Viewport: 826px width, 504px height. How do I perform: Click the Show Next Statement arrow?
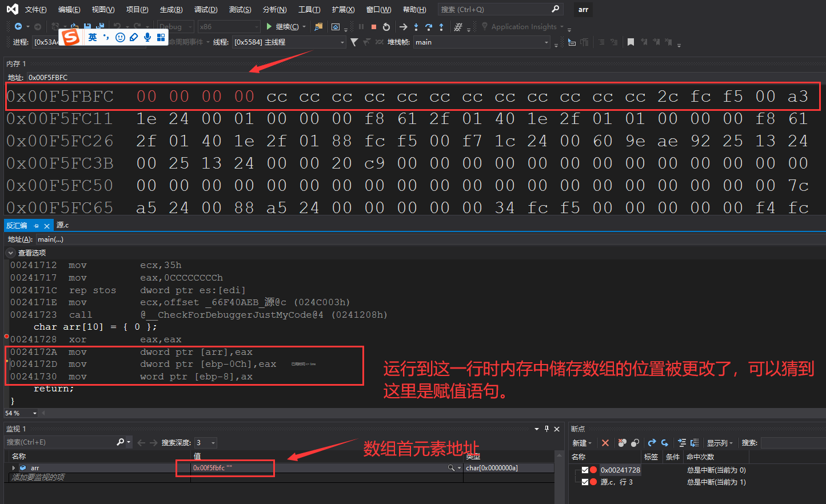(403, 26)
